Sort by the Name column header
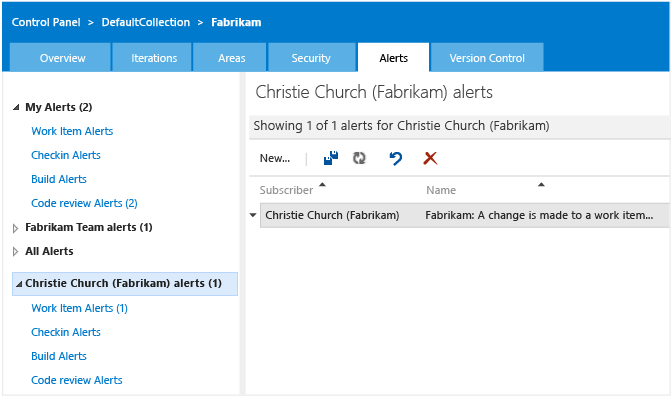The image size is (671, 396). 441,190
